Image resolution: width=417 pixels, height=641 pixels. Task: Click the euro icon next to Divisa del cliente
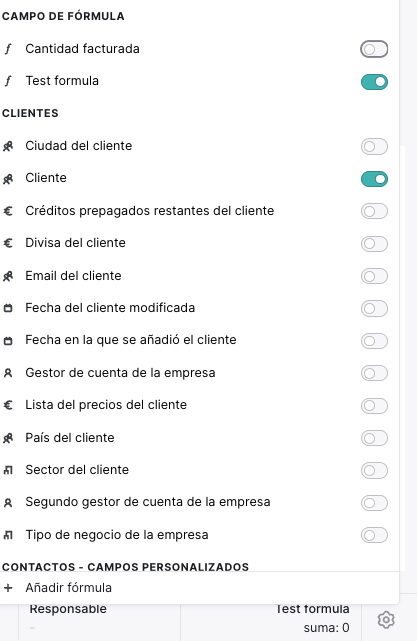pyautogui.click(x=8, y=243)
